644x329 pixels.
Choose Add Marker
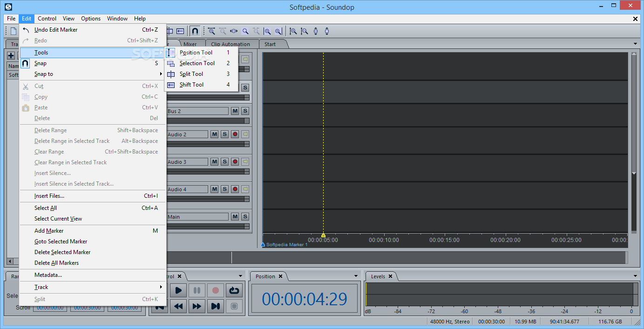pyautogui.click(x=93, y=231)
